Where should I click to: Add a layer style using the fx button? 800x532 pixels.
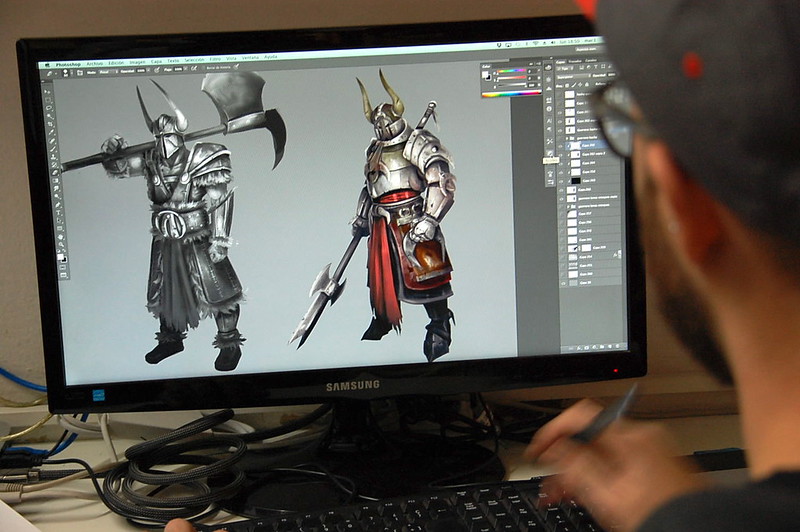tap(579, 348)
